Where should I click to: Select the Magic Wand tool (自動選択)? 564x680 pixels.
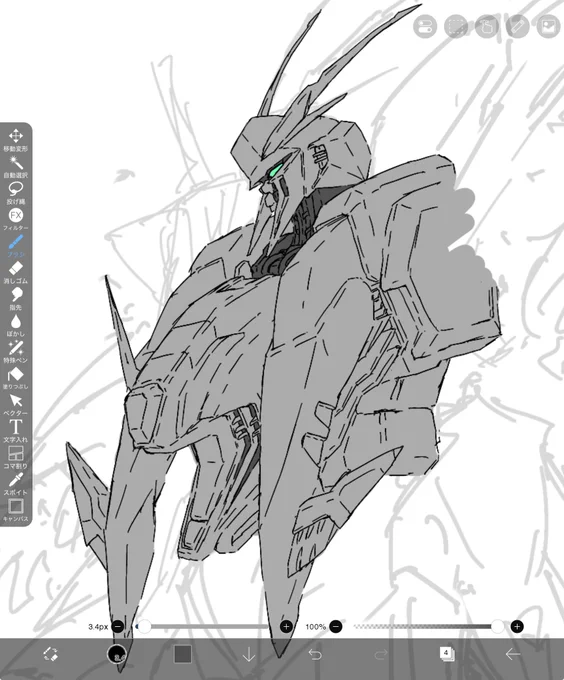point(16,167)
